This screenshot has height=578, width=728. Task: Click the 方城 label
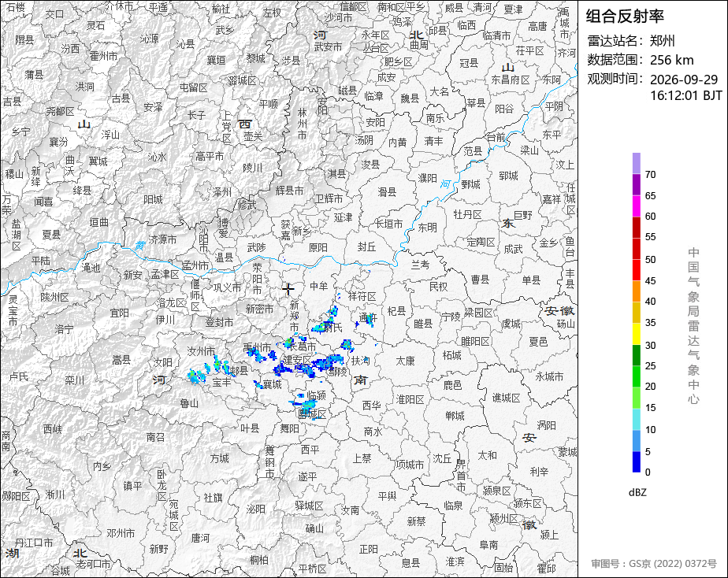(219, 459)
